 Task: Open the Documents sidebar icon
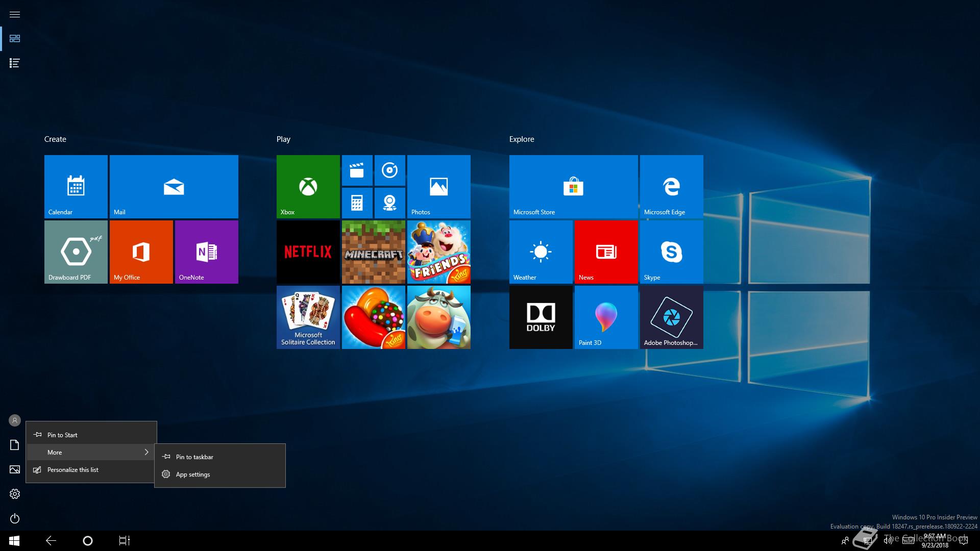pos(15,445)
